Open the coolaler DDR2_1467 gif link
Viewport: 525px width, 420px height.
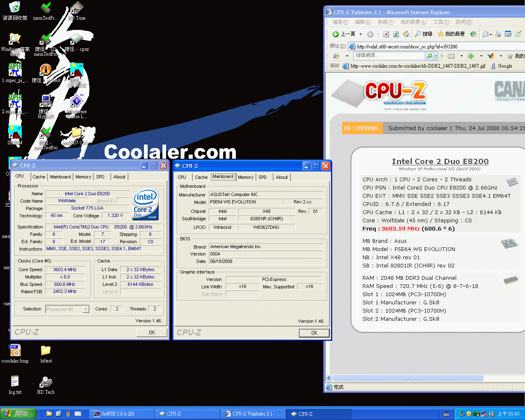click(414, 66)
